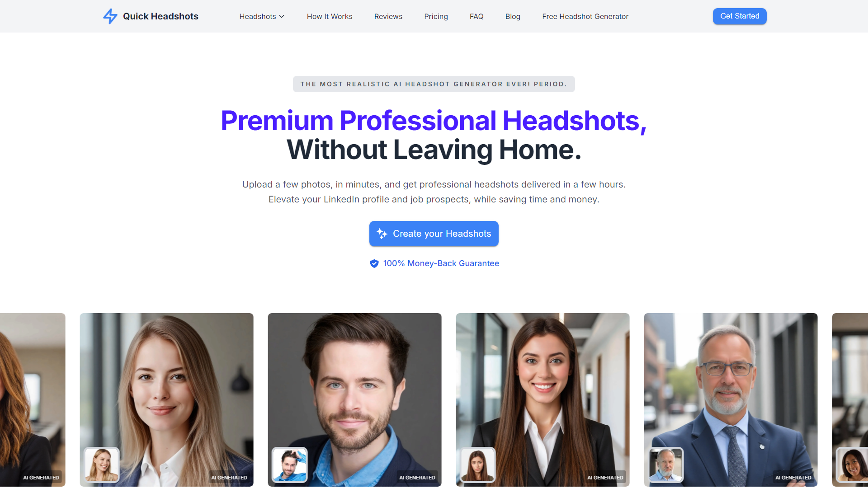Click the Quick Headshots lightning bolt icon
This screenshot has width=868, height=488.
109,16
